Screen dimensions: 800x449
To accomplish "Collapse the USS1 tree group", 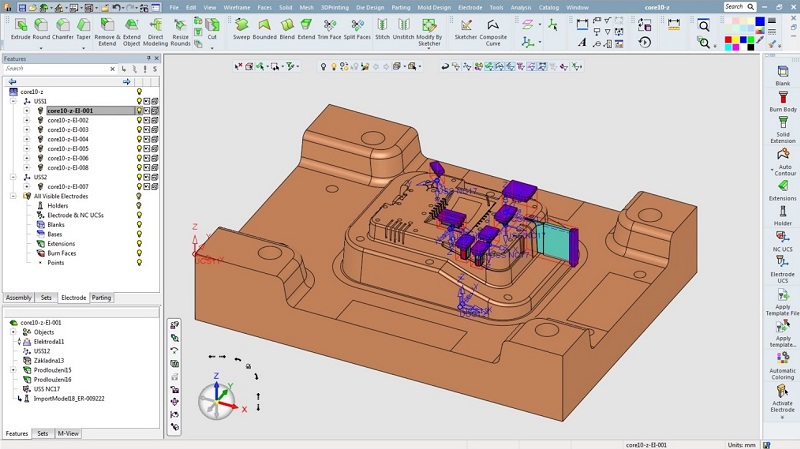I will pos(13,101).
